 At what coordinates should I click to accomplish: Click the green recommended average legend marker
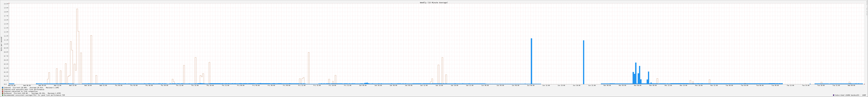3,95
